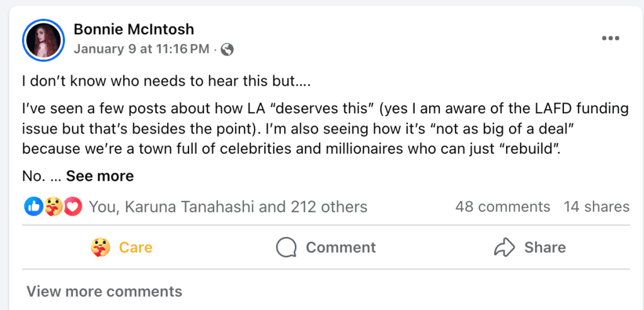Open the reactions list with 212 others
The height and width of the screenshot is (310, 644).
pos(228,206)
